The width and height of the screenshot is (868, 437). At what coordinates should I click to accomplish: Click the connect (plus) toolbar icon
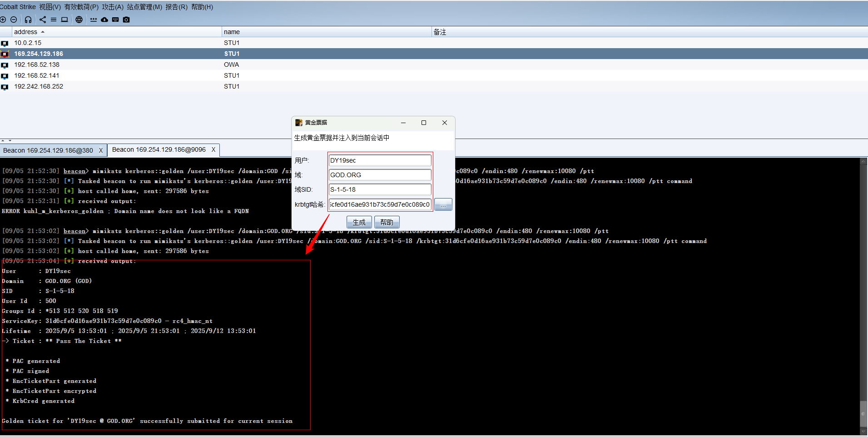[x=3, y=20]
